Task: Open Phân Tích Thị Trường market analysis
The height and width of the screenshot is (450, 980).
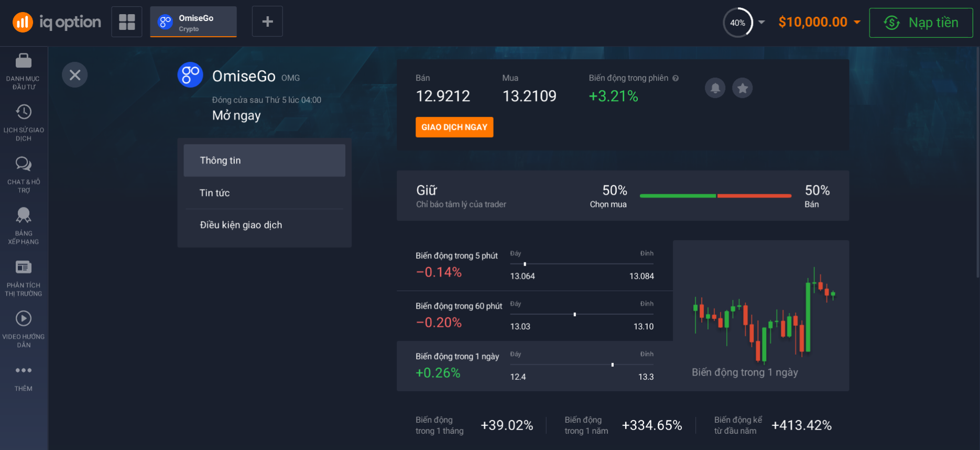Action: pos(24,267)
